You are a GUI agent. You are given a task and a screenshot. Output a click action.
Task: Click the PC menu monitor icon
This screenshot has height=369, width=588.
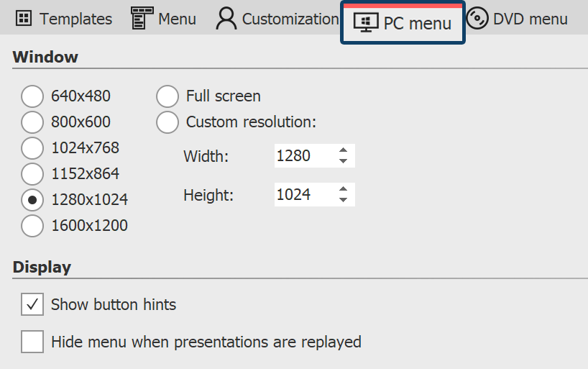click(x=367, y=22)
